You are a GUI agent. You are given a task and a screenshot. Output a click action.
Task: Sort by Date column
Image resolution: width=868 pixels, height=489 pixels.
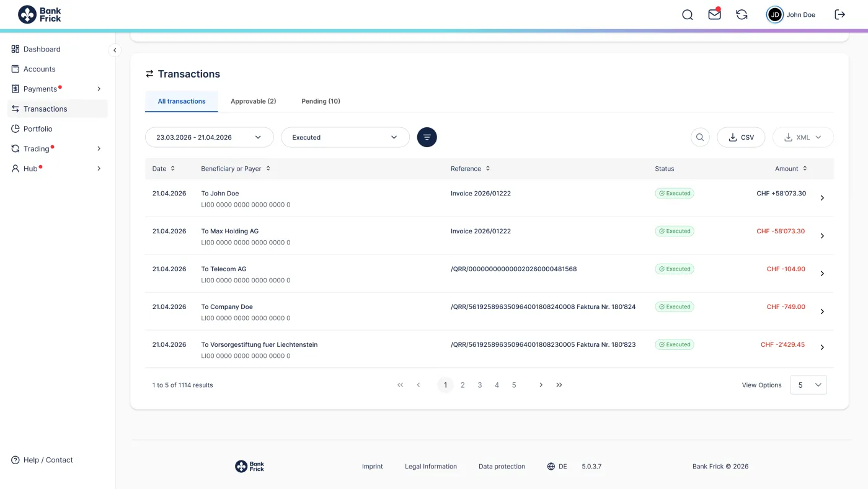tap(164, 168)
